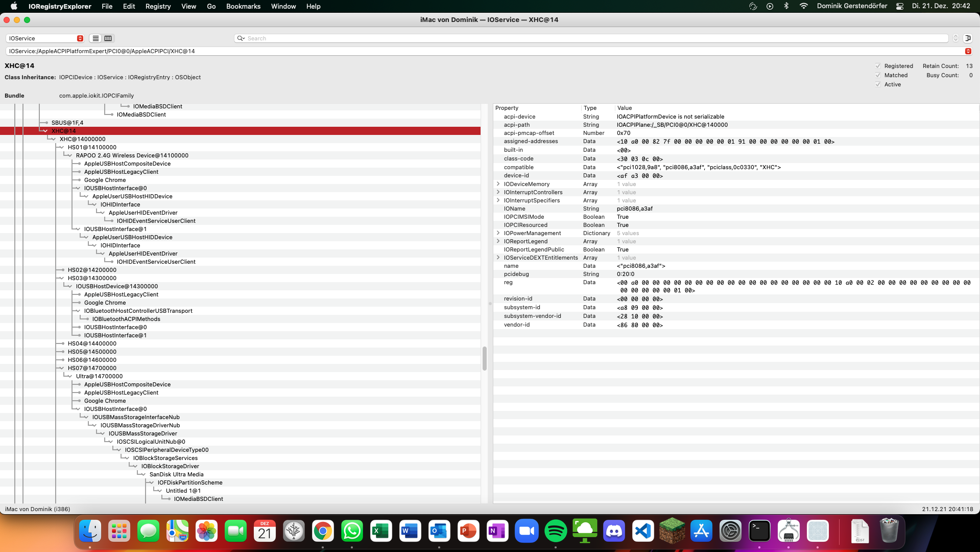Click the search magnifier icon
Image resolution: width=980 pixels, height=552 pixels.
[x=240, y=38]
